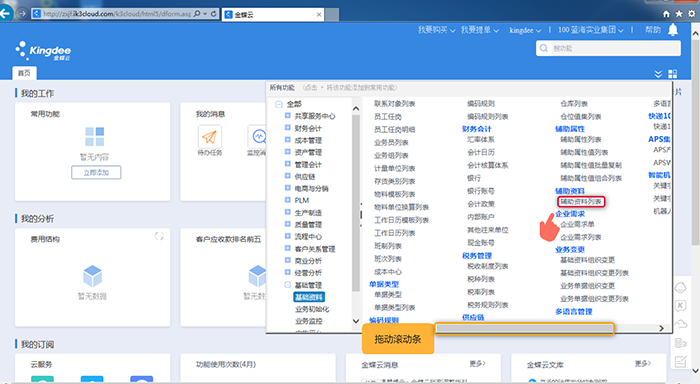Click the tree scrollbar down arrow
Screen dimensions: 700x384
356,321
